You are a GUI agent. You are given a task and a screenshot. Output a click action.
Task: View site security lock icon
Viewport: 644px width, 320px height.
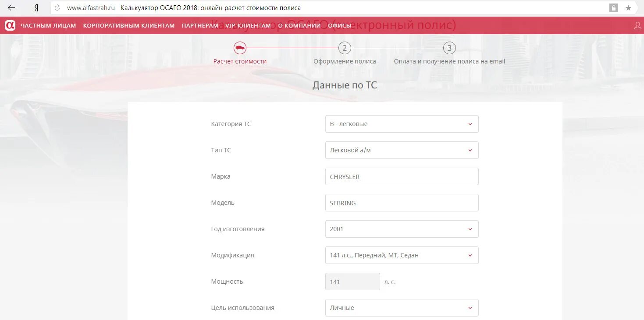coord(614,8)
